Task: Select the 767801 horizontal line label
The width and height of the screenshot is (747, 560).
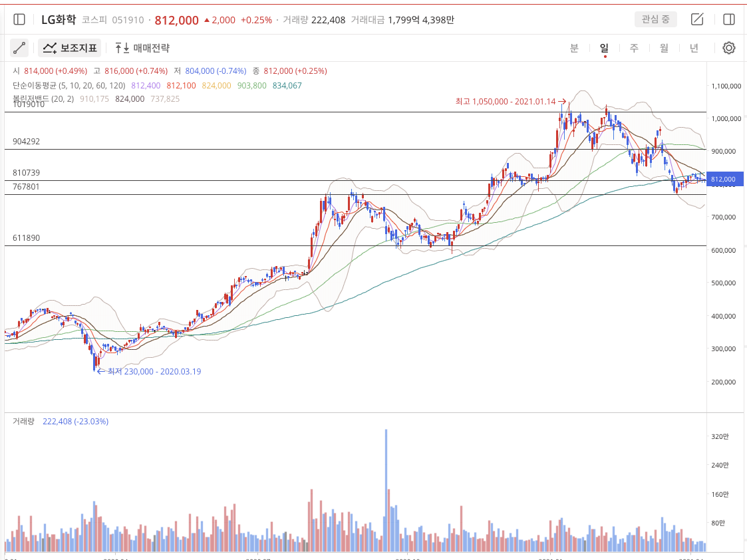Action: (x=26, y=187)
